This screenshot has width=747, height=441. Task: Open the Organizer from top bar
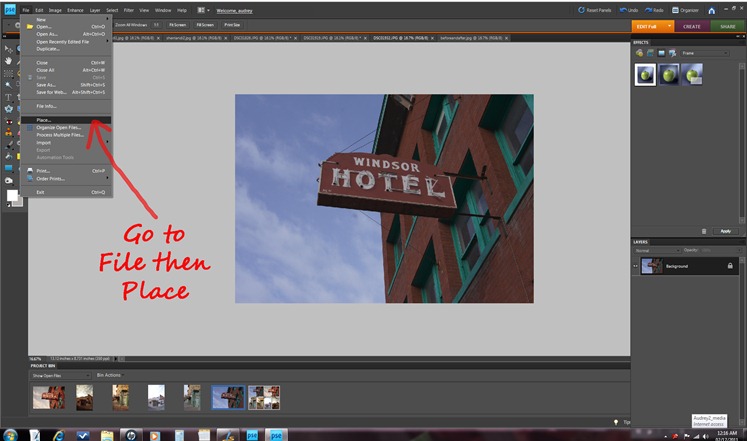click(686, 10)
